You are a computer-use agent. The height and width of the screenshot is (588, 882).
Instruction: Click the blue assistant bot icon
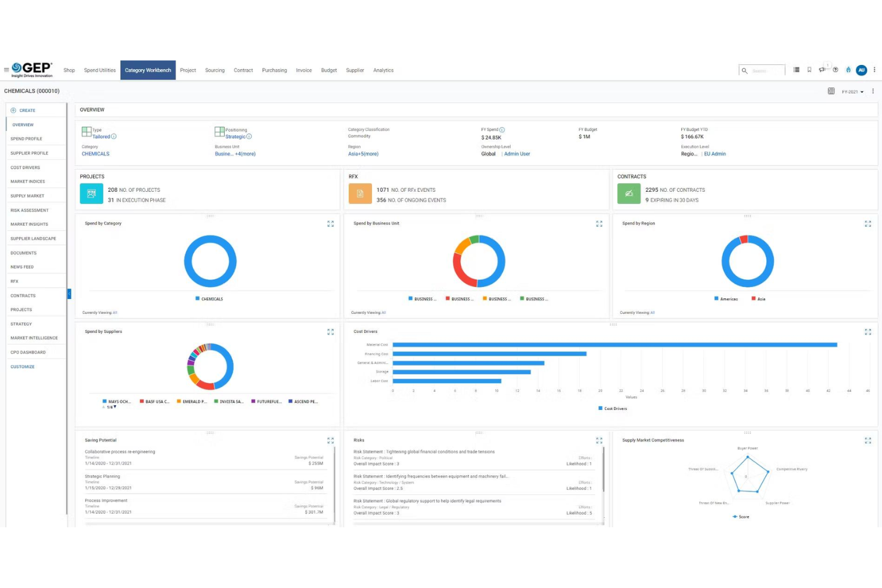[x=848, y=70]
